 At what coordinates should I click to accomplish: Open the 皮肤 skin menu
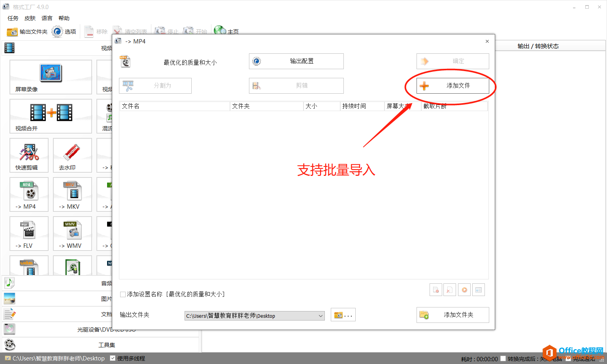coord(30,18)
